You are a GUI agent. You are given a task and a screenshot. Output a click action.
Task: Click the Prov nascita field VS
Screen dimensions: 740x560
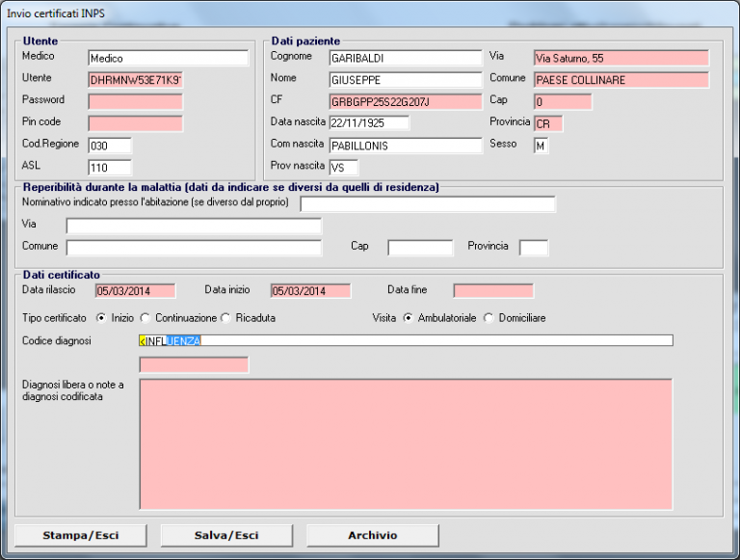pyautogui.click(x=344, y=167)
